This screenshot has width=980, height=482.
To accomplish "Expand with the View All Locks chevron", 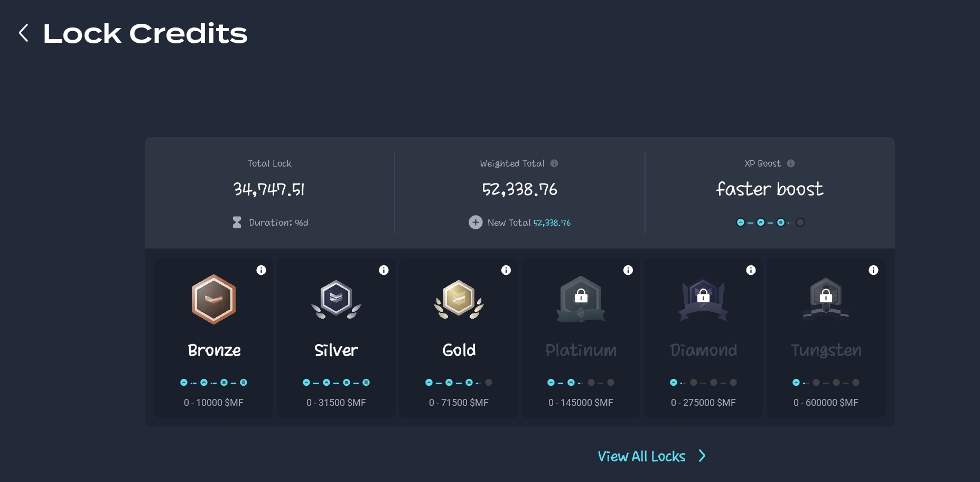I will pos(702,456).
